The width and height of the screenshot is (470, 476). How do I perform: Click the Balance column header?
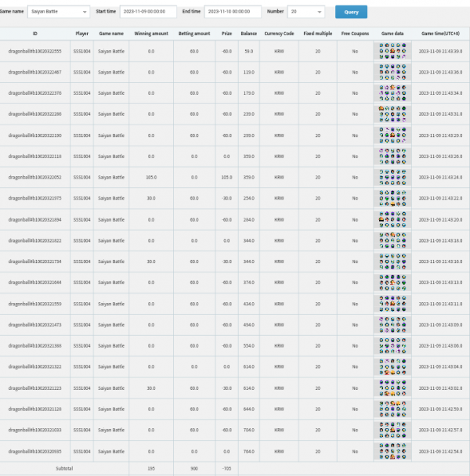click(x=249, y=34)
